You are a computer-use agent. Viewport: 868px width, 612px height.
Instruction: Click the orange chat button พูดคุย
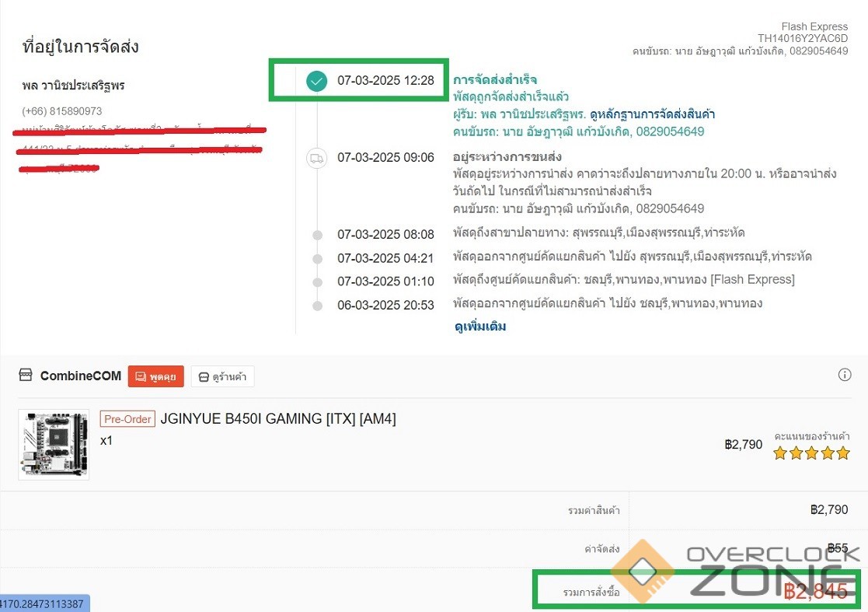tap(155, 376)
